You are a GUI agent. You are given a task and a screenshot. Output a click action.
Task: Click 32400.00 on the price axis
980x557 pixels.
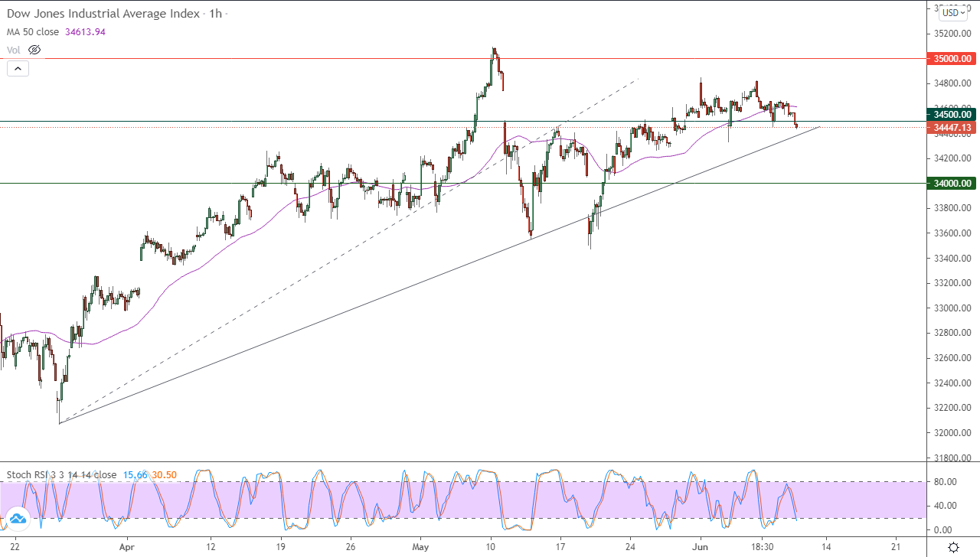tap(952, 383)
